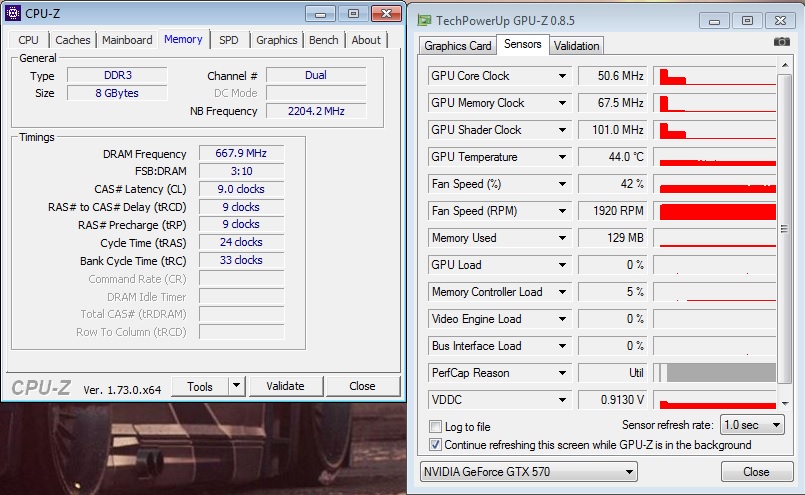
Task: Open the VDDC sensor dropdown
Action: 563,399
